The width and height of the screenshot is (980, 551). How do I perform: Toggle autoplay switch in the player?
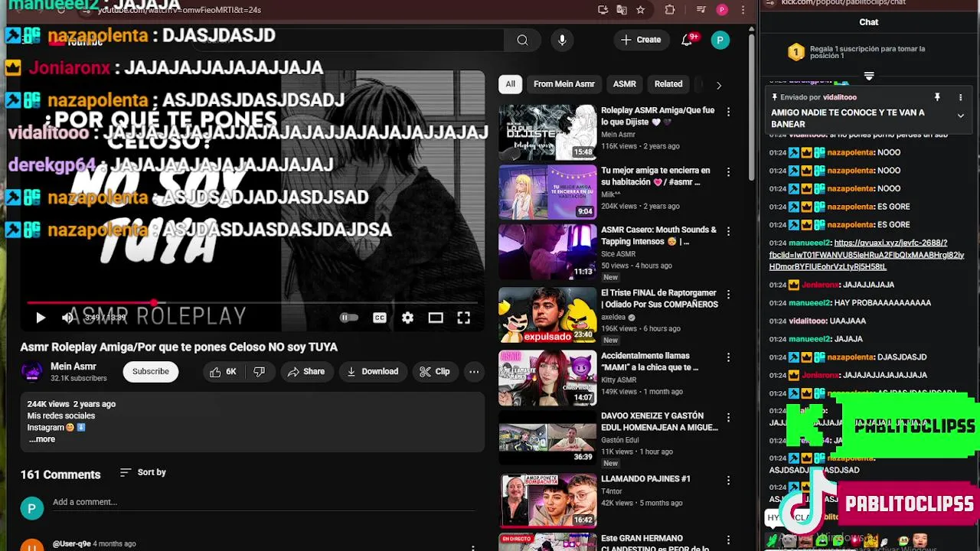[349, 318]
